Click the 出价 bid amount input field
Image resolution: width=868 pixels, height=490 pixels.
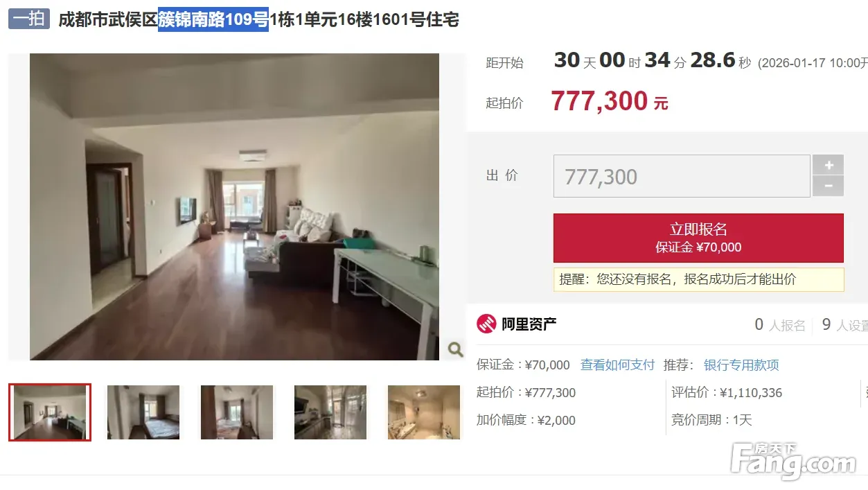(x=682, y=176)
